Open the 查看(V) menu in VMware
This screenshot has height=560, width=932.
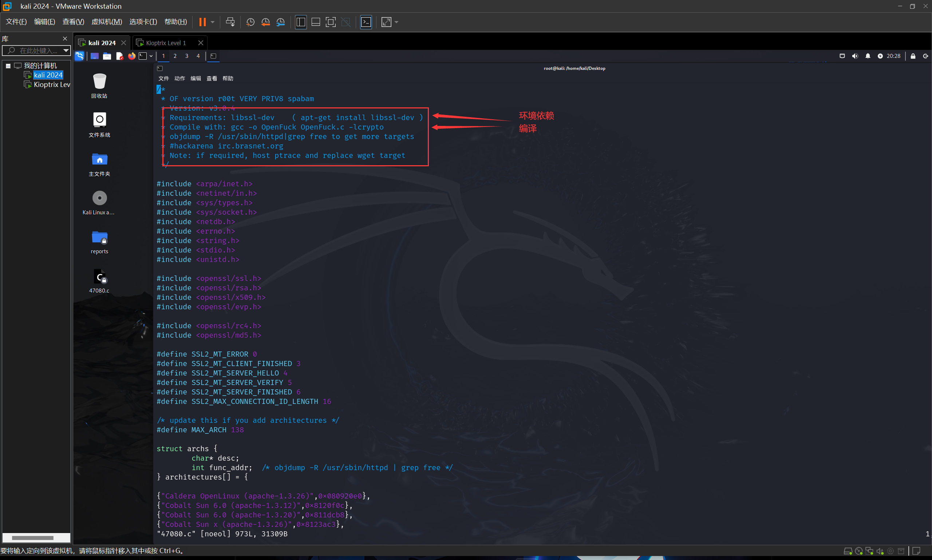pos(73,21)
